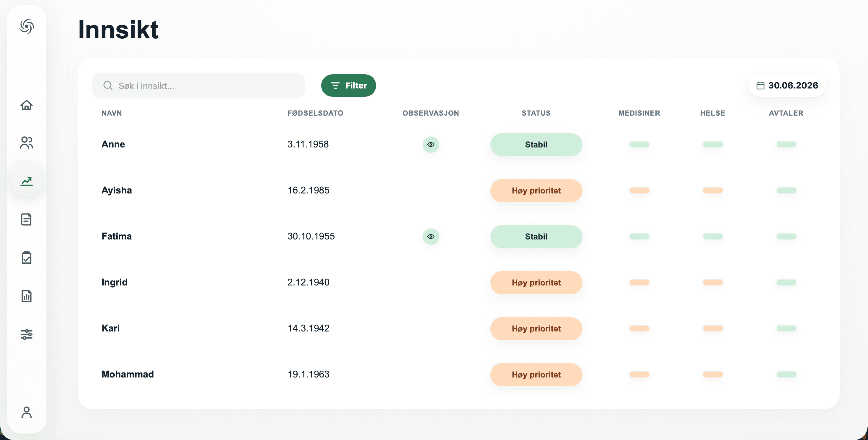The image size is (868, 440).
Task: Select the name Anne
Action: click(x=113, y=144)
